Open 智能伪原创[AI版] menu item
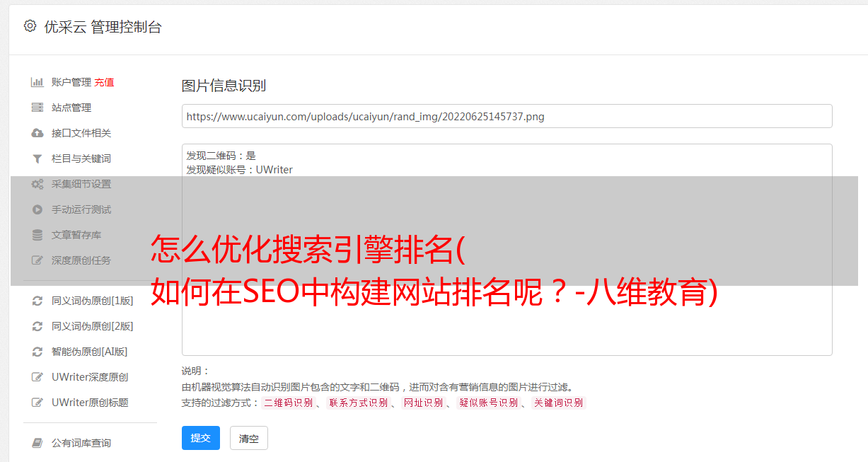Viewport: 868px width, 462px height. point(90,352)
